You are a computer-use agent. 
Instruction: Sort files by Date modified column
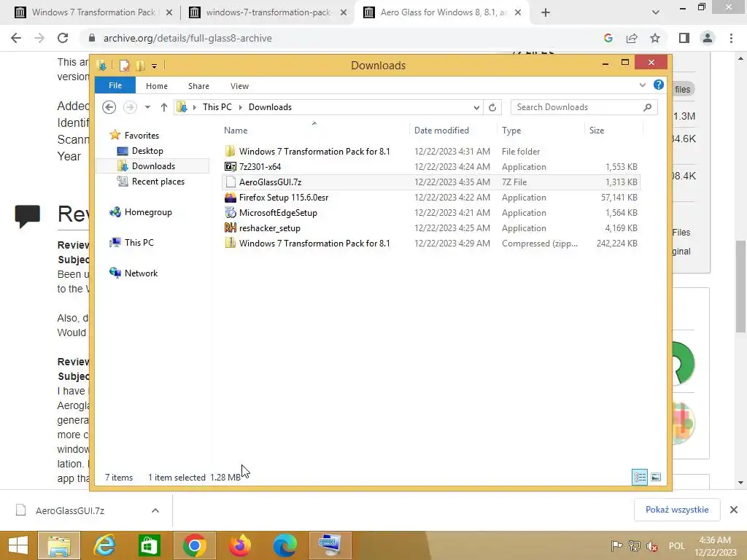click(441, 131)
